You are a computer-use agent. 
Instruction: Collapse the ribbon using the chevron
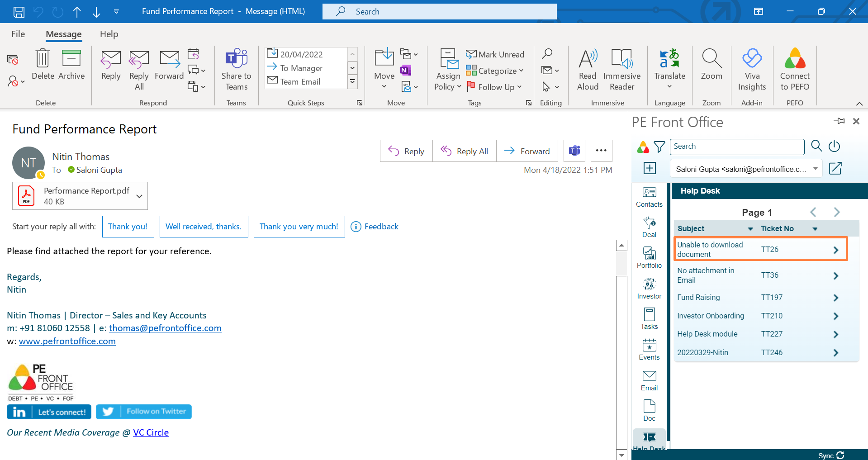(859, 104)
